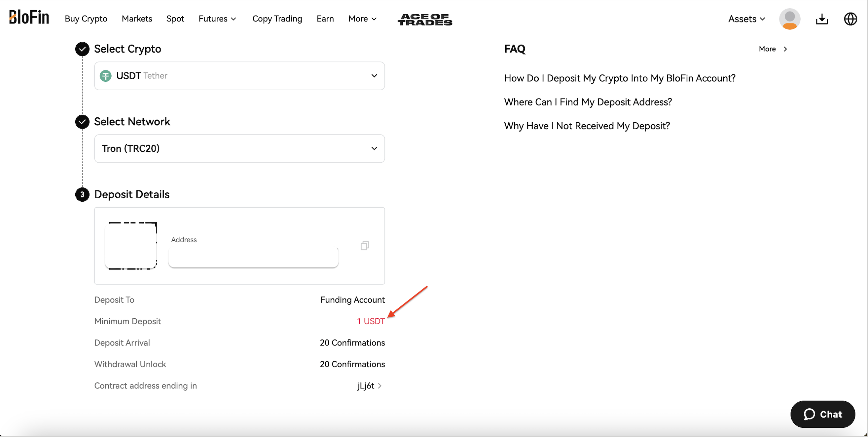Expand the Futures menu

[217, 19]
